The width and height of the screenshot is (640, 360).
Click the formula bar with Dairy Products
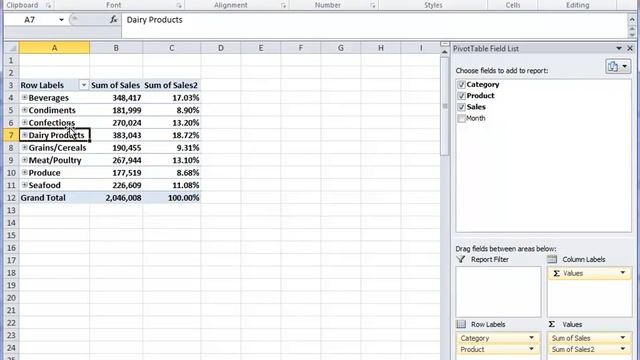point(373,25)
